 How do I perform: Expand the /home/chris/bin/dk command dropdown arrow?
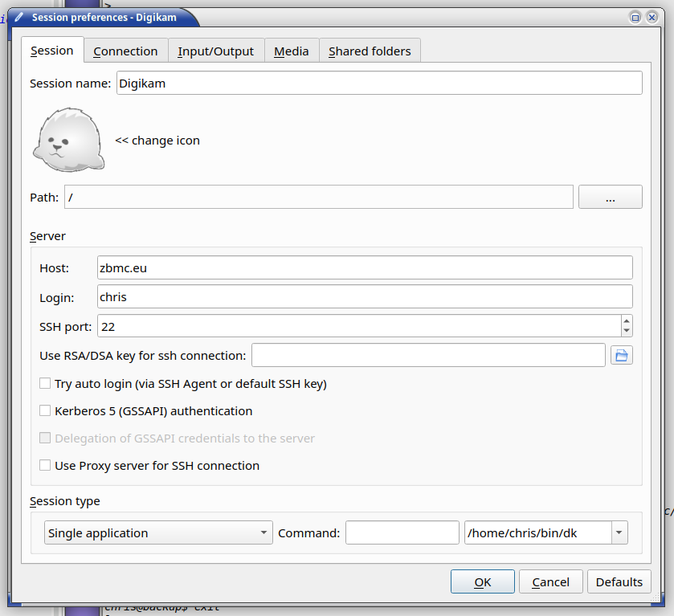[619, 533]
